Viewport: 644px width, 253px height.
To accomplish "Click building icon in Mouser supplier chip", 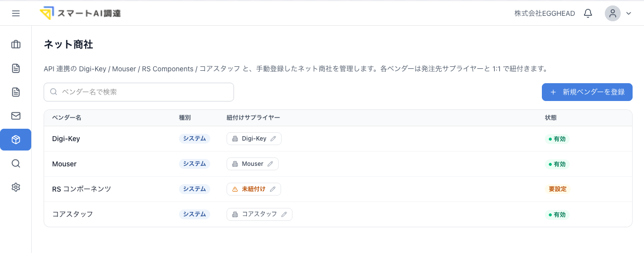I will pos(235,164).
